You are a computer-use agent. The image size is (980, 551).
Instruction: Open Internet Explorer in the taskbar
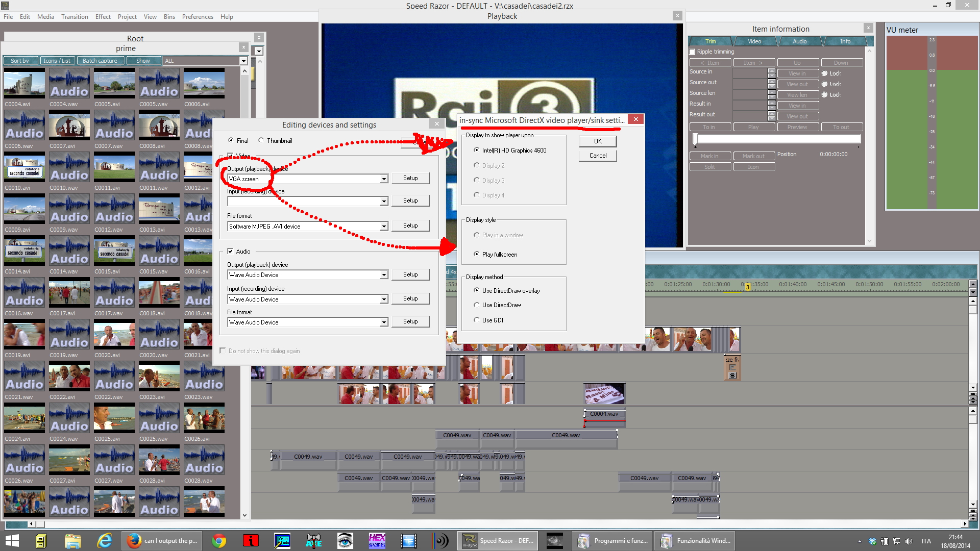coord(105,541)
